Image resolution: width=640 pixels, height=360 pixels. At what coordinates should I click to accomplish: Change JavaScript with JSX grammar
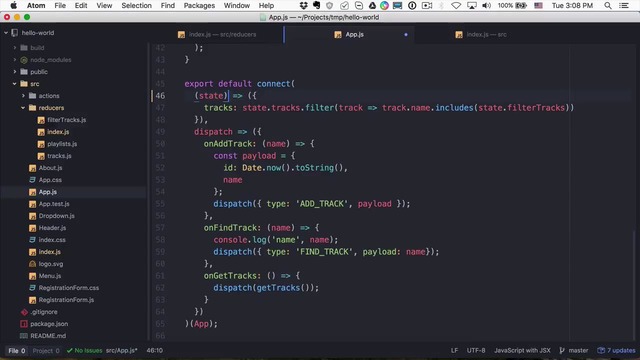click(x=522, y=350)
